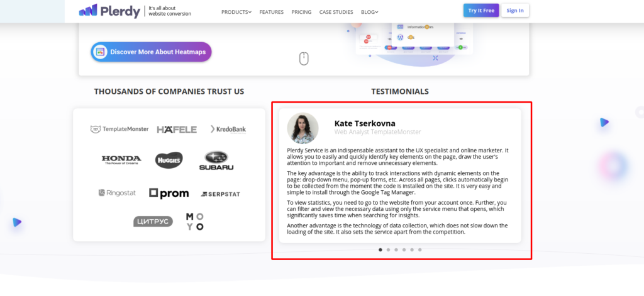Image resolution: width=644 pixels, height=296 pixels.
Task: Click the KredoBank logo
Action: [x=228, y=129]
